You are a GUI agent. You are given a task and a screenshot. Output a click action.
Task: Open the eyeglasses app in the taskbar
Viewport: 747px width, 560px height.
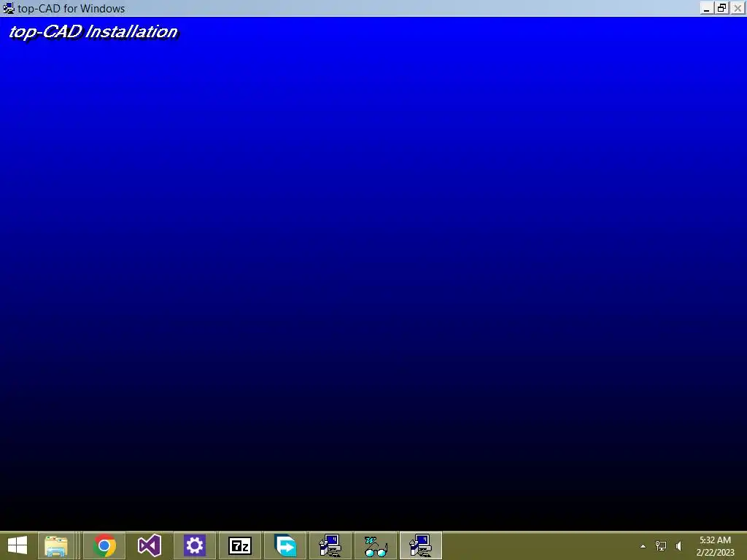coord(376,545)
